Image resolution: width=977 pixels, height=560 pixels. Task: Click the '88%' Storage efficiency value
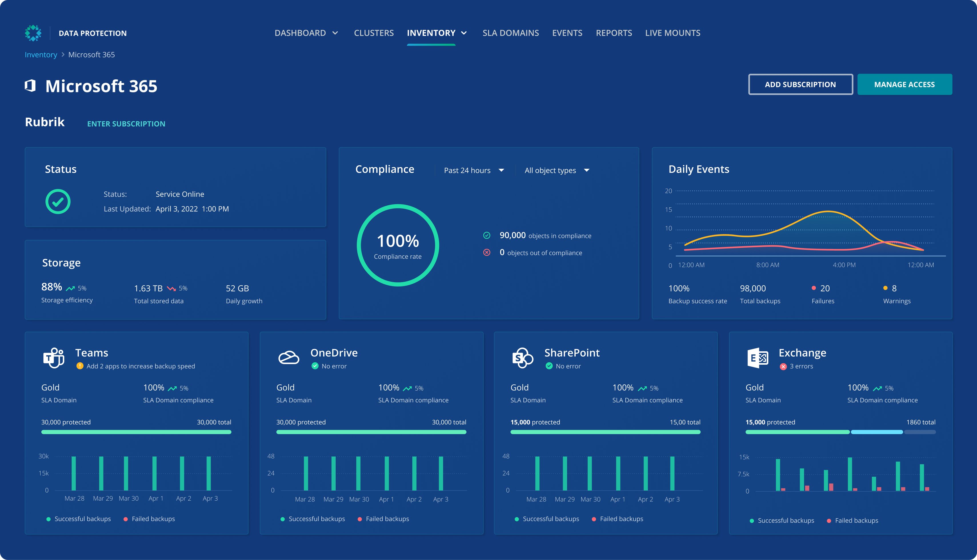[x=51, y=287]
